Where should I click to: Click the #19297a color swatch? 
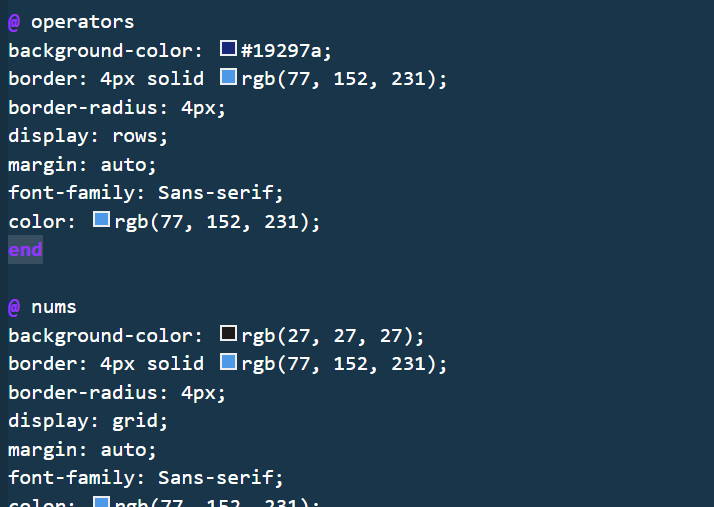[228, 49]
